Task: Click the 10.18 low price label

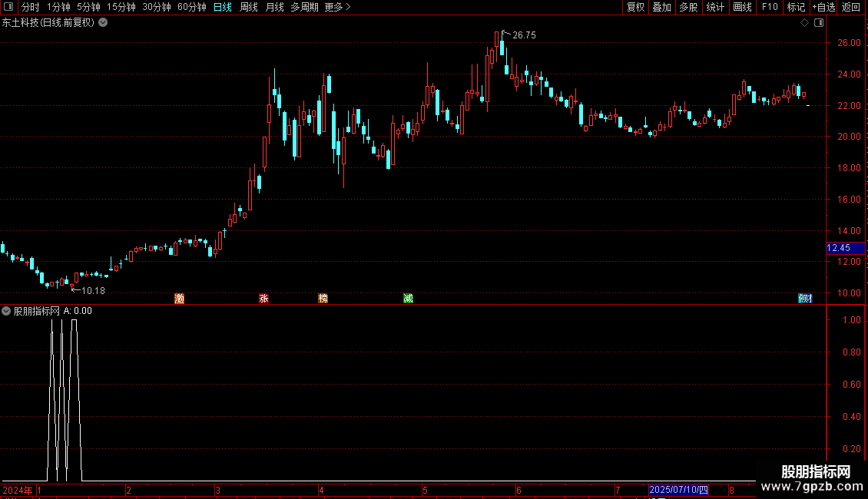Action: (x=93, y=291)
